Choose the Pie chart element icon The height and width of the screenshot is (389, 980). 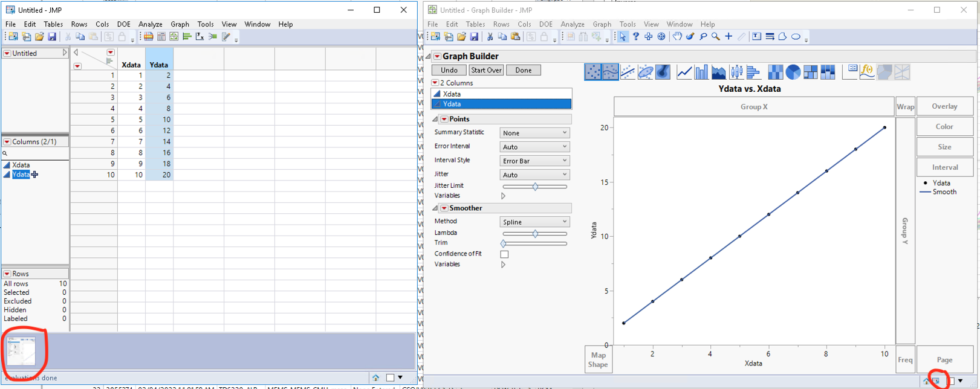793,72
